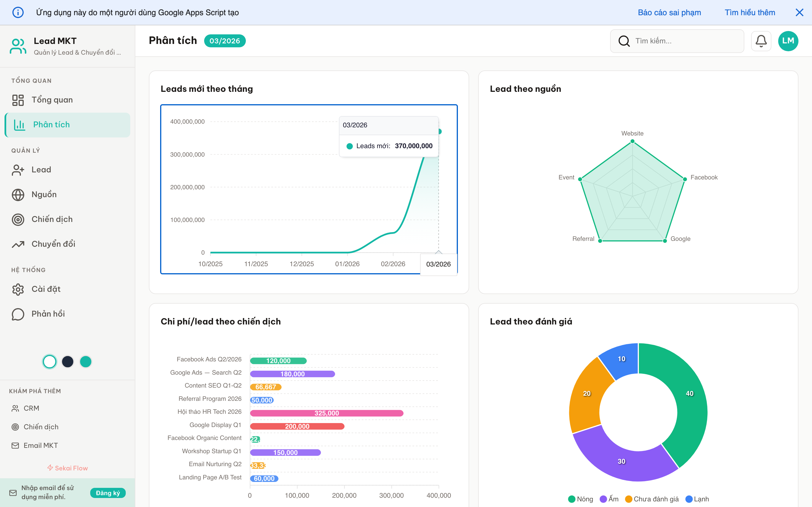Open the Báo cáo sai phạm link
This screenshot has height=507, width=812.
pyautogui.click(x=670, y=12)
